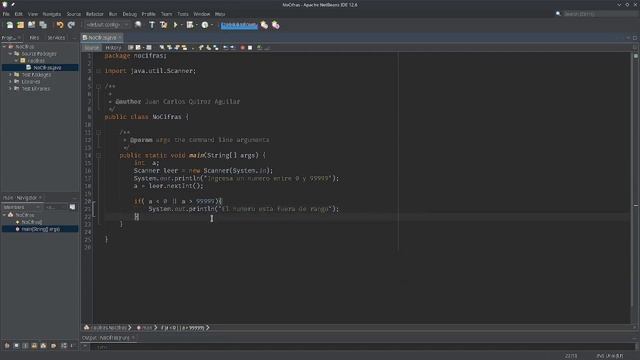Collapse the import statement code fold
The height and width of the screenshot is (360, 640).
pos(98,71)
